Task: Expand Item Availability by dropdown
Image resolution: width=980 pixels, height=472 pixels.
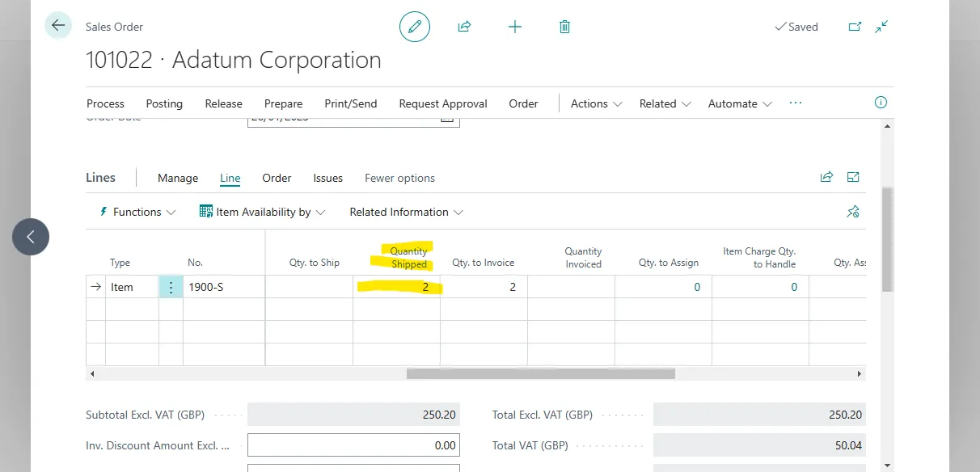Action: 263,212
